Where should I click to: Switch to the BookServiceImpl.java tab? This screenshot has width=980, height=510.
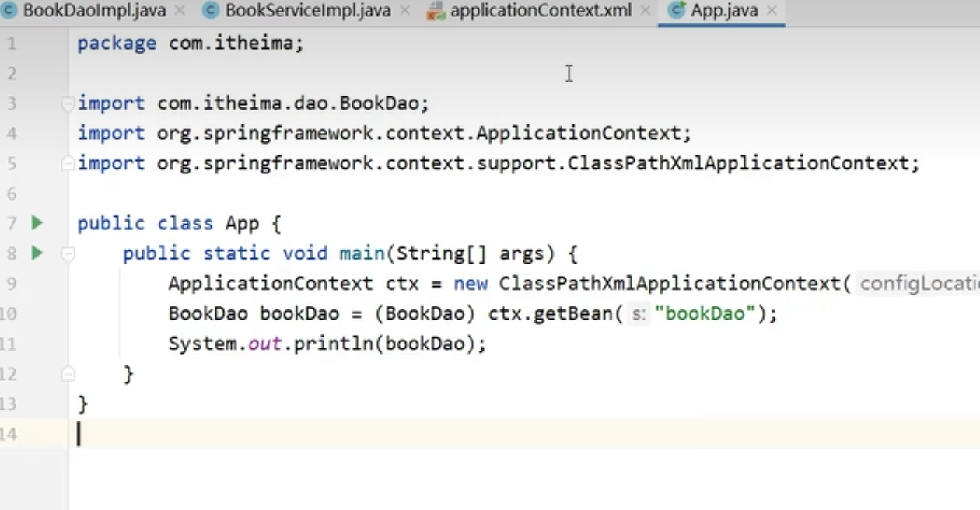307,11
